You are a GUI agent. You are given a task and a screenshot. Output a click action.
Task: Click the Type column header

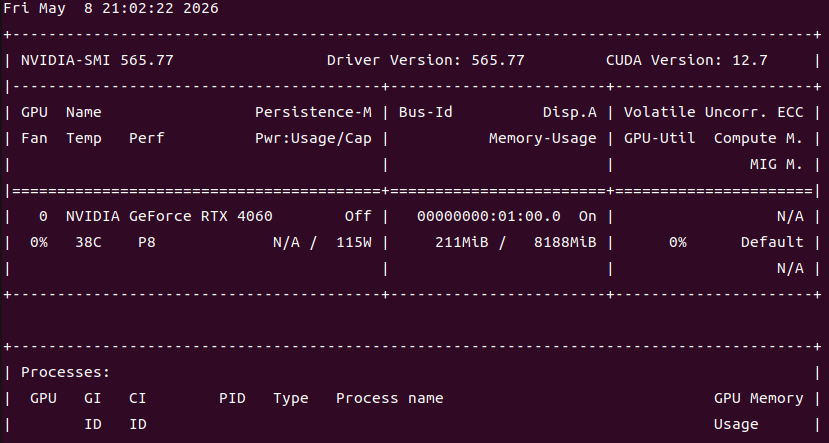coord(291,398)
